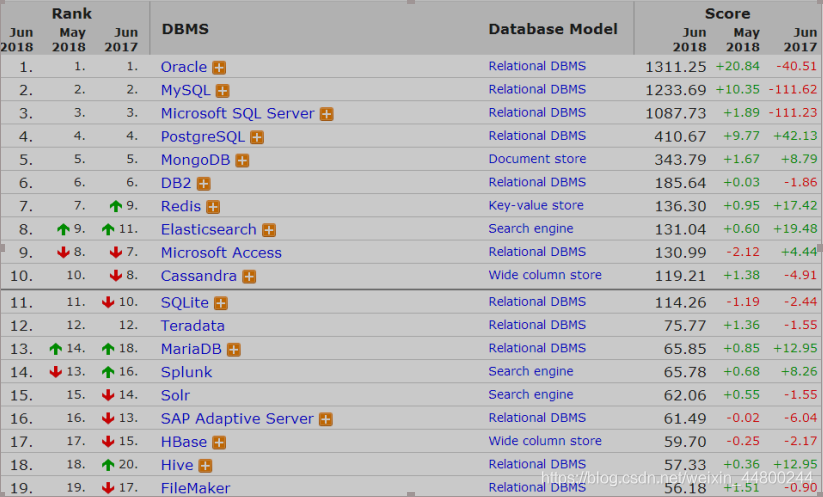Go to the DB2 link
823x497 pixels.
(176, 183)
